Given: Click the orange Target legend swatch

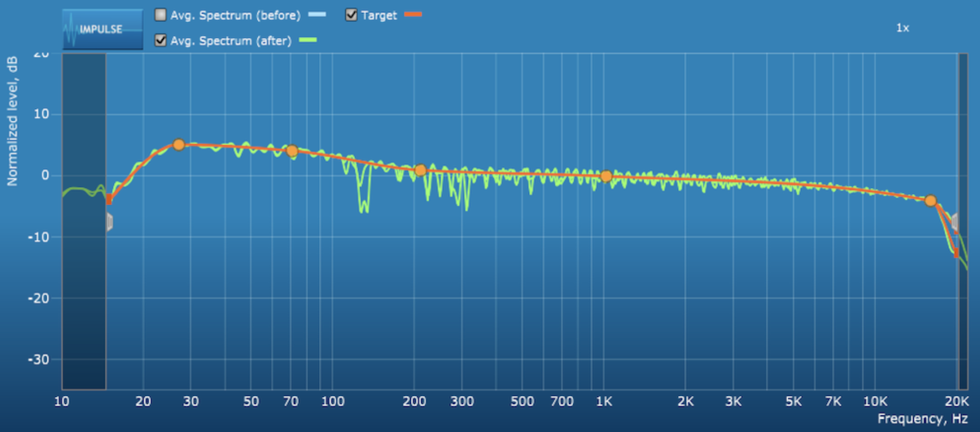Looking at the screenshot, I should pyautogui.click(x=413, y=15).
